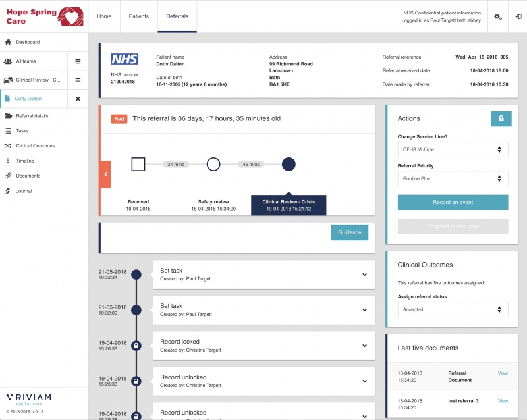Click the Referral details folder icon
The width and height of the screenshot is (527, 420).
point(8,116)
